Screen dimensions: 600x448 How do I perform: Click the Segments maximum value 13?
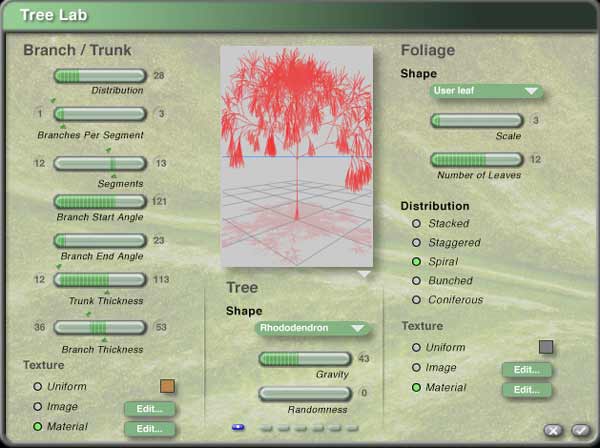pos(161,163)
